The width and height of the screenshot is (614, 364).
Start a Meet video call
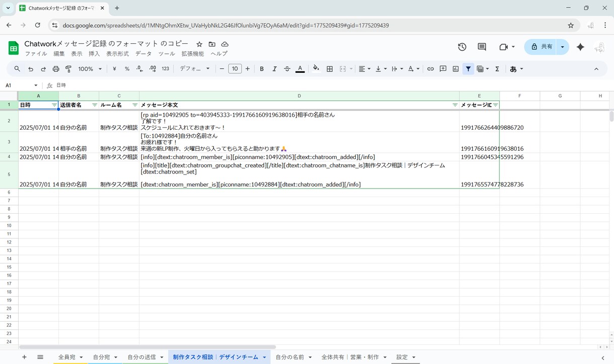pos(504,47)
